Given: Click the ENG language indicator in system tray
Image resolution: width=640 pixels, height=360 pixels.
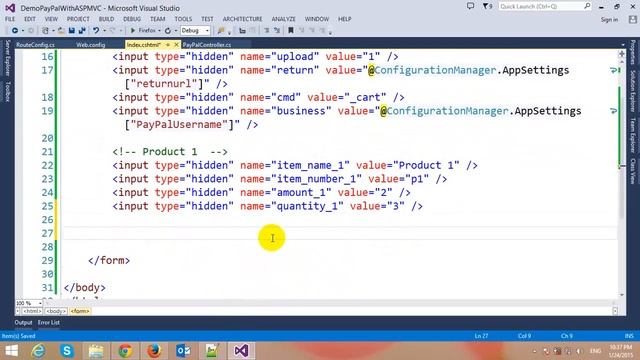Looking at the screenshot, I should 596,351.
